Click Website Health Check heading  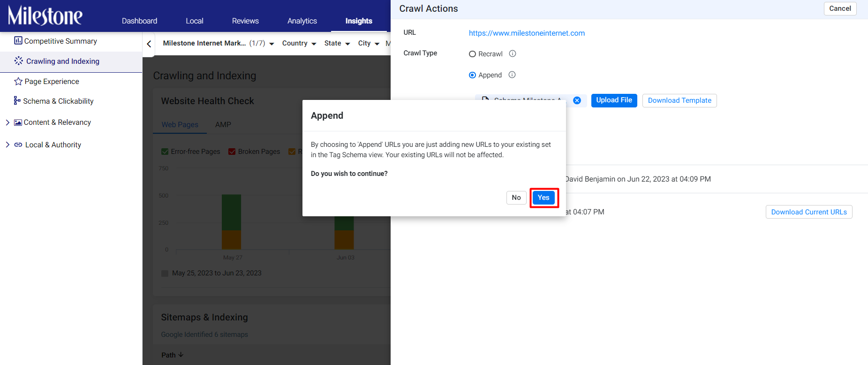point(207,101)
